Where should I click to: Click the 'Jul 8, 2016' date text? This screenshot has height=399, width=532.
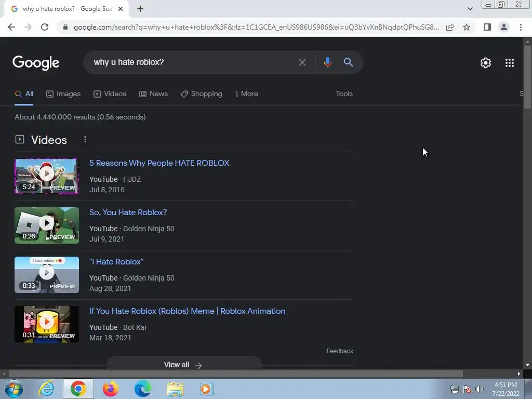tap(107, 190)
